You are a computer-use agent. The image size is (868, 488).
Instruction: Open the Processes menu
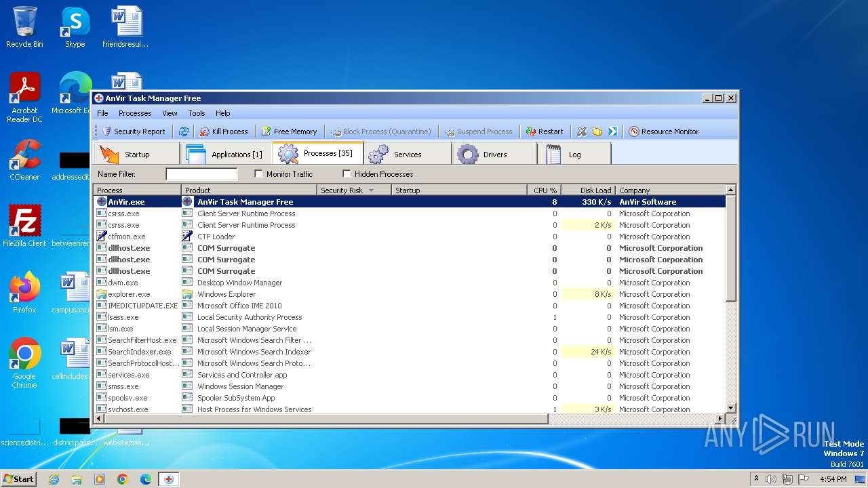point(135,113)
